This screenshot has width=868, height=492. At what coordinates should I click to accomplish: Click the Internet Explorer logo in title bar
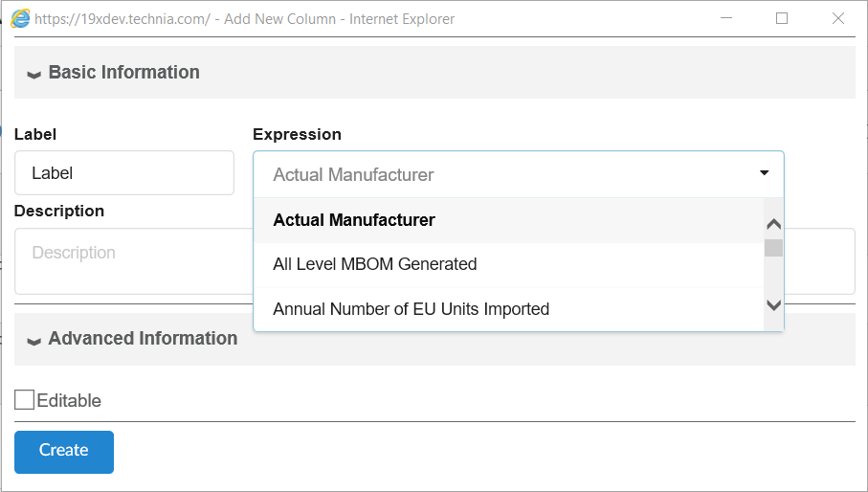point(20,19)
